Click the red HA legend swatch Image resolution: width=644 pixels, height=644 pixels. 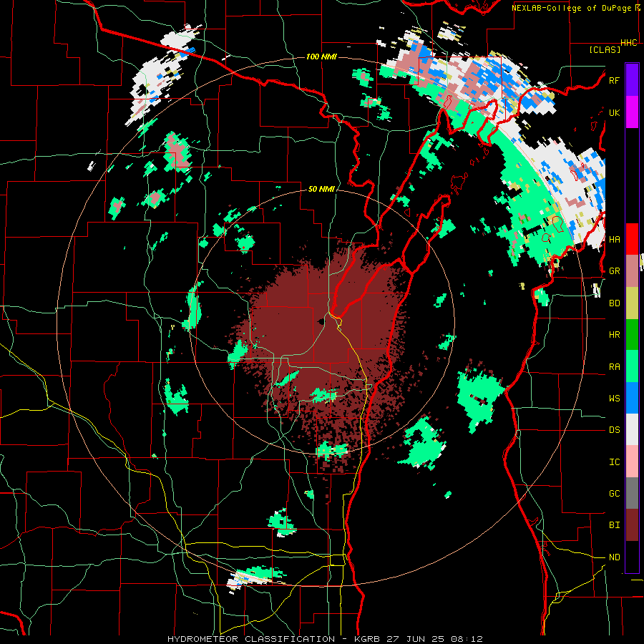tap(632, 238)
